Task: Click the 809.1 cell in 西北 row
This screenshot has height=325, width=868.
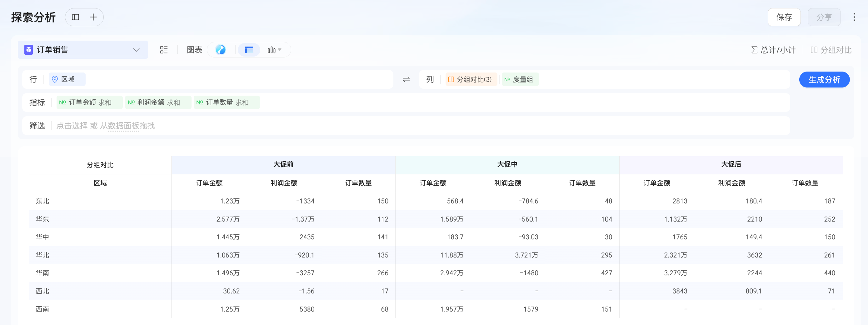Action: 753,291
